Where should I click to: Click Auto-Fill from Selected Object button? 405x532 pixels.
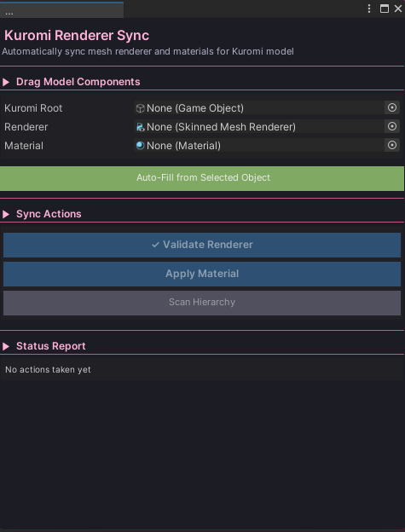click(202, 178)
